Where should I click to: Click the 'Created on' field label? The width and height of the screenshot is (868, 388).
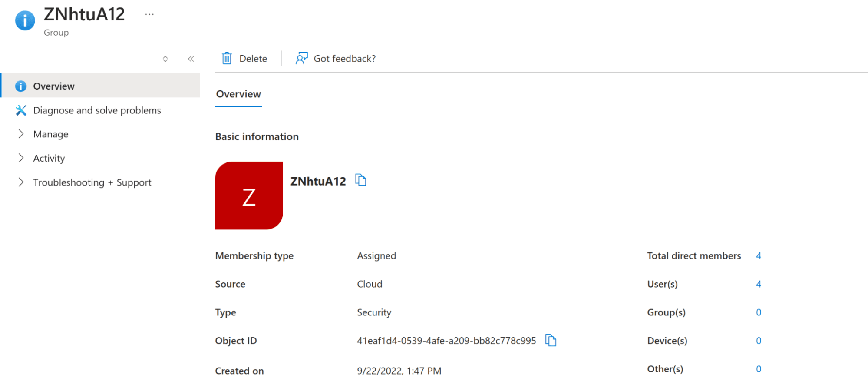click(x=239, y=371)
